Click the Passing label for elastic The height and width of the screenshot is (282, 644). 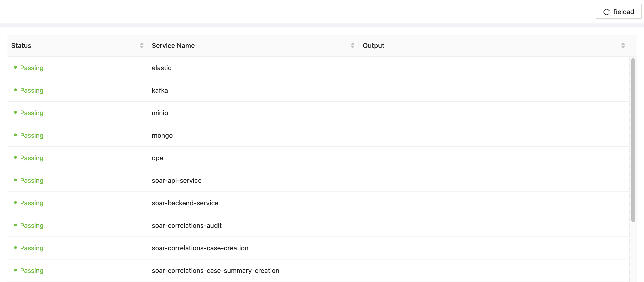[x=31, y=68]
